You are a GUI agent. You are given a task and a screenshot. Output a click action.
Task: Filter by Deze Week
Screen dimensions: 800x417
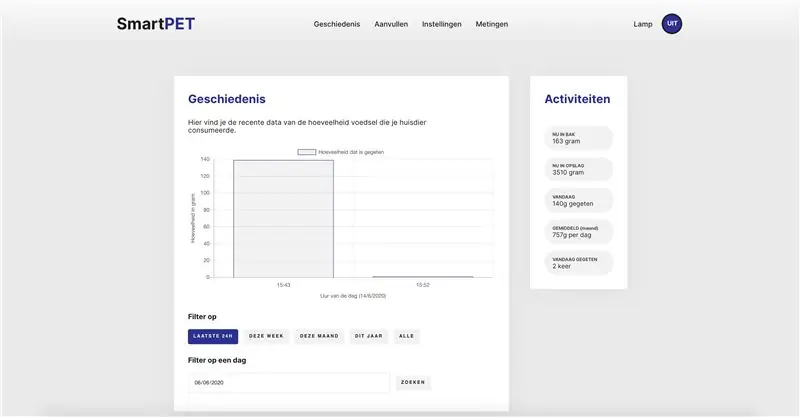pyautogui.click(x=266, y=336)
